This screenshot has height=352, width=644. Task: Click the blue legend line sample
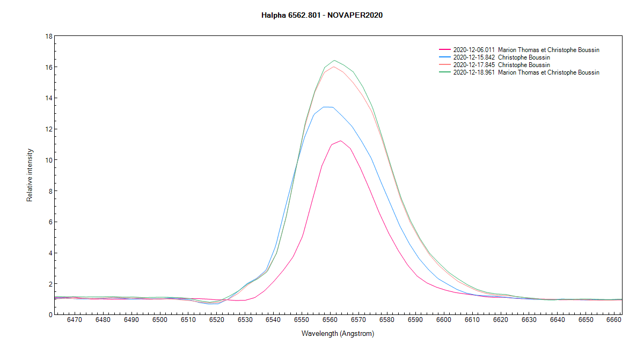(445, 57)
